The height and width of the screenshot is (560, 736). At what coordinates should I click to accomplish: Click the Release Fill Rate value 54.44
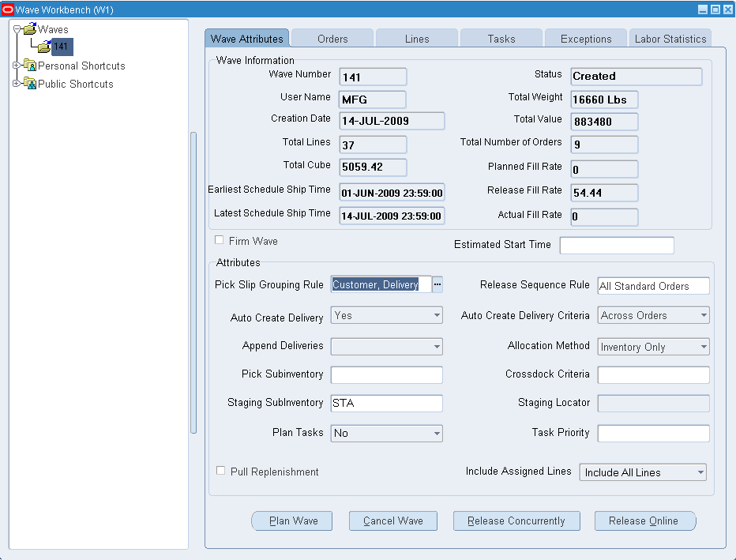click(605, 193)
